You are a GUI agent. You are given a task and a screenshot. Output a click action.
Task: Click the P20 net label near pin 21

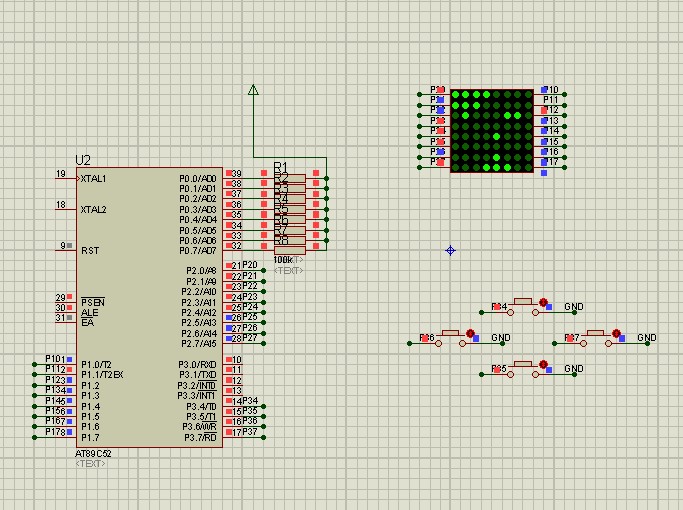(250, 265)
